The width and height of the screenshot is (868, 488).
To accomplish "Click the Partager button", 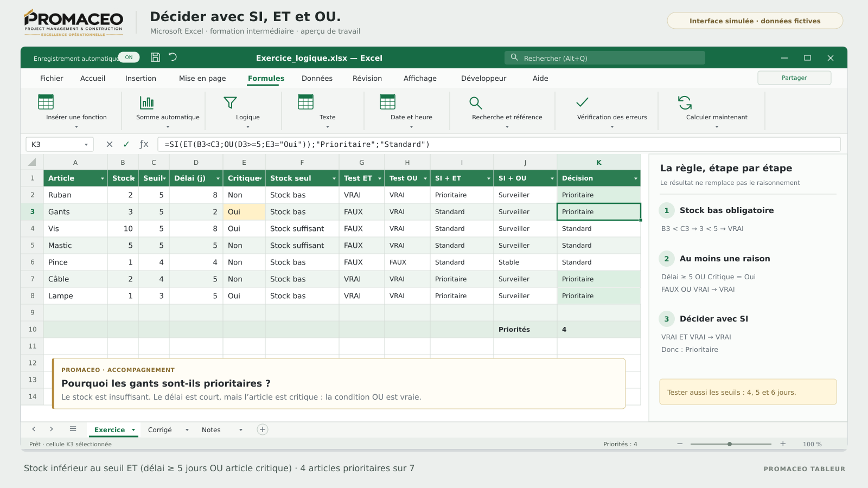I will 794,78.
